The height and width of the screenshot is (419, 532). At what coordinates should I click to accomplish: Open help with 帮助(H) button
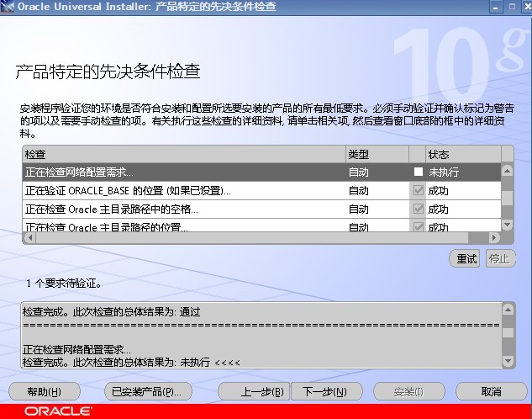pos(45,391)
